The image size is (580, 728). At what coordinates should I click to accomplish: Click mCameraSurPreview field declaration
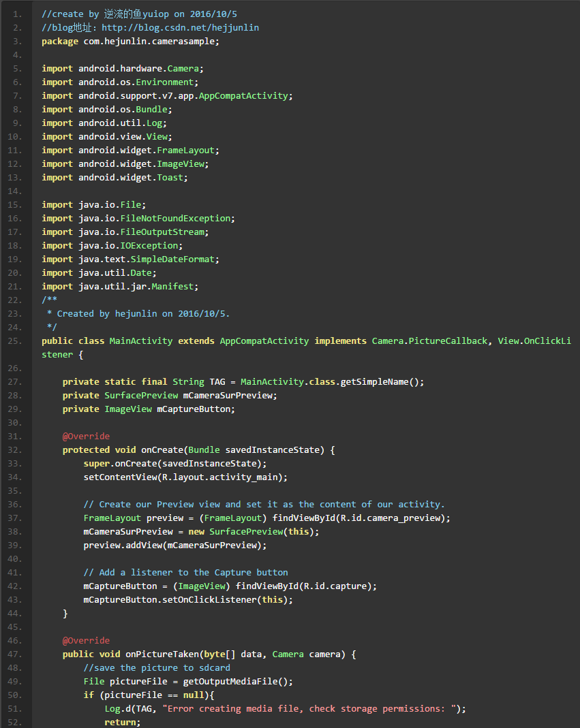[x=170, y=396]
